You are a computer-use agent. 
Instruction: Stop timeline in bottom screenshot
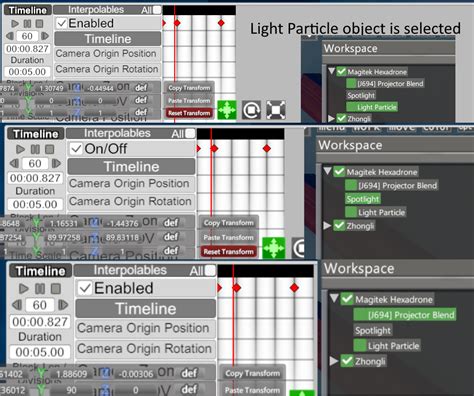[56, 288]
